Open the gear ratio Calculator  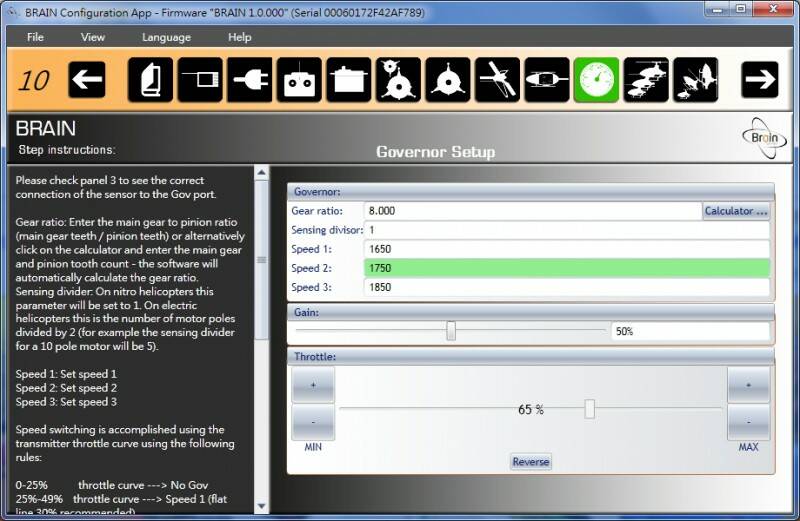(x=736, y=211)
